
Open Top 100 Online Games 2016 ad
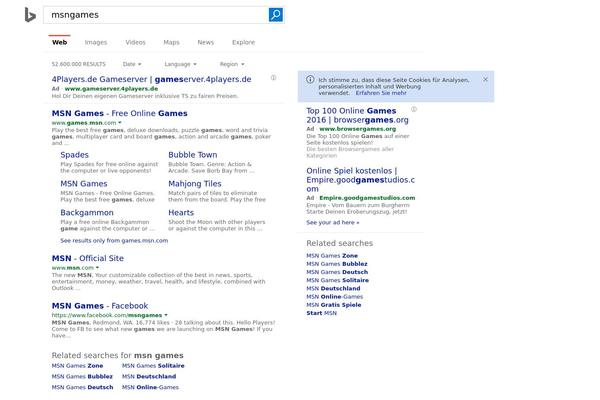click(x=357, y=115)
